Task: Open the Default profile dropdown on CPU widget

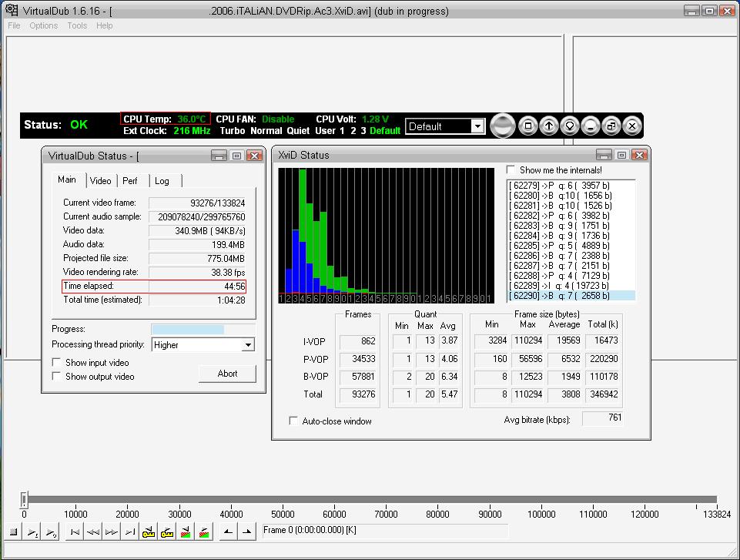Action: 444,126
